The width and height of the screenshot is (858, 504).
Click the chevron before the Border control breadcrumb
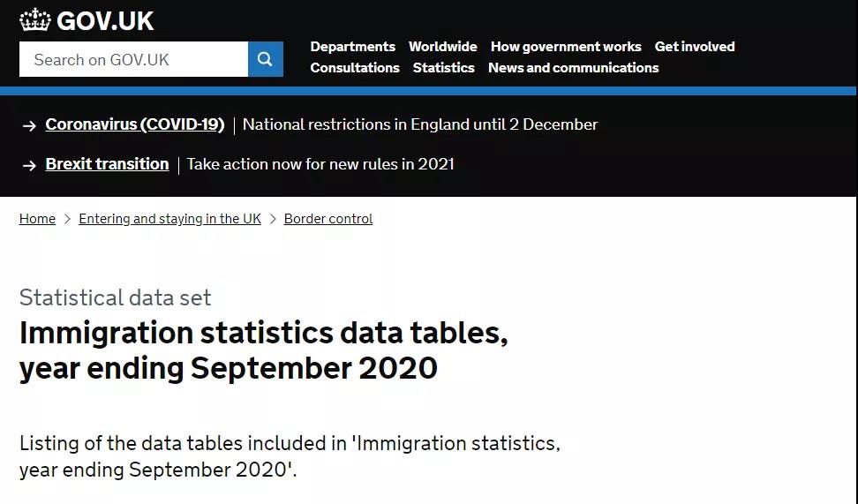[273, 219]
